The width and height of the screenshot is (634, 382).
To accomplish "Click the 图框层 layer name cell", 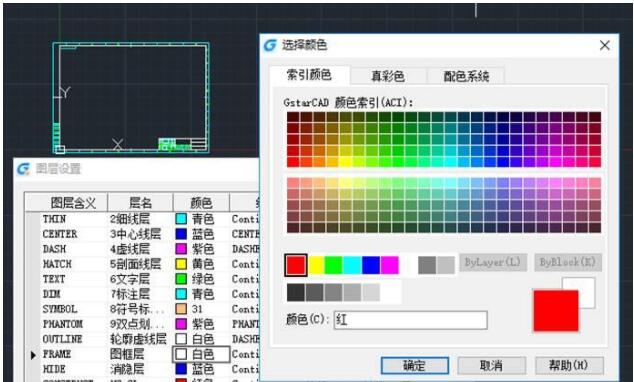I will tap(127, 354).
